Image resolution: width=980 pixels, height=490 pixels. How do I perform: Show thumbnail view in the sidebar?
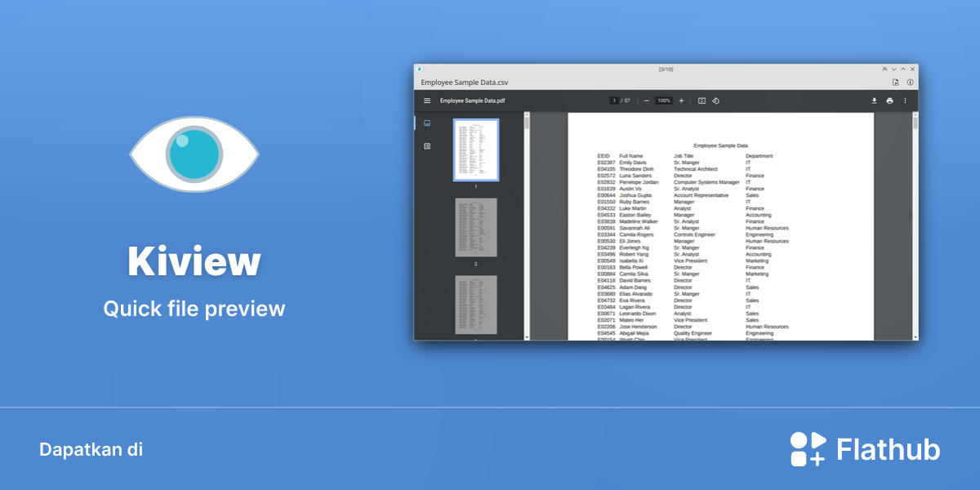tap(427, 123)
